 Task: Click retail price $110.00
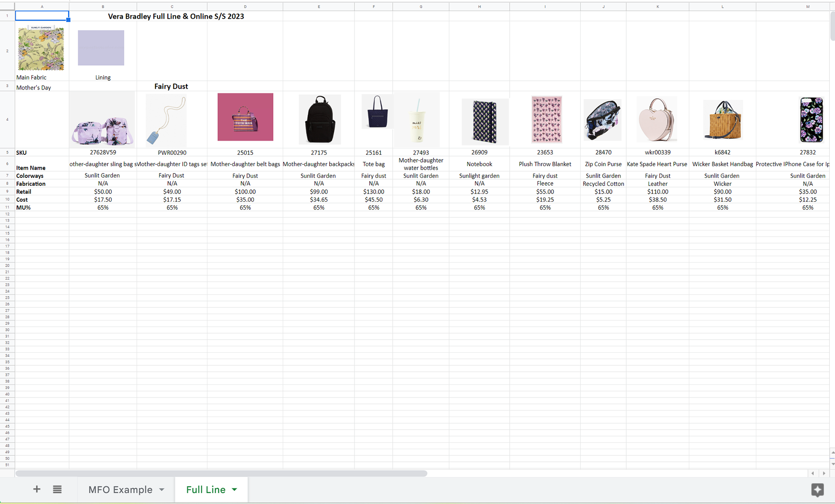click(658, 192)
